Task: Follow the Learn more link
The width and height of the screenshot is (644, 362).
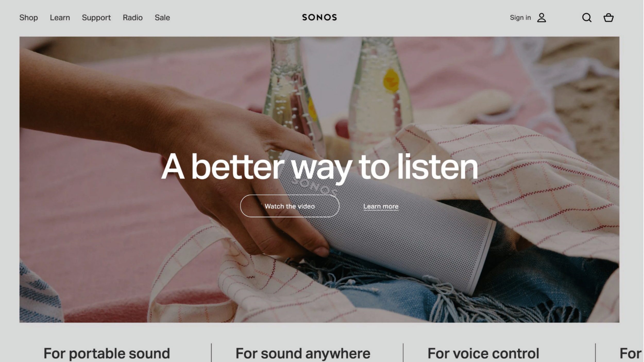Action: pos(381,206)
